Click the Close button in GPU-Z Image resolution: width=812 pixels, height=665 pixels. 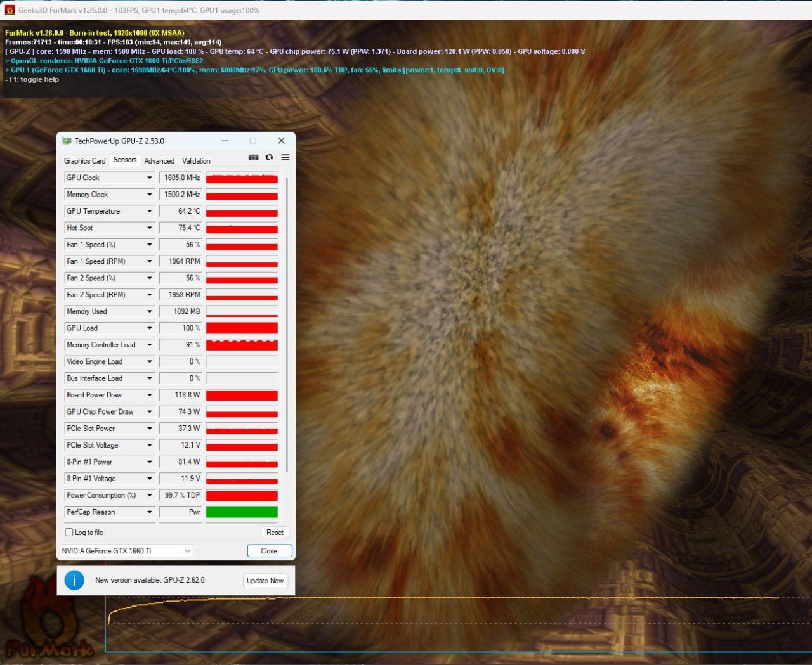(x=269, y=551)
